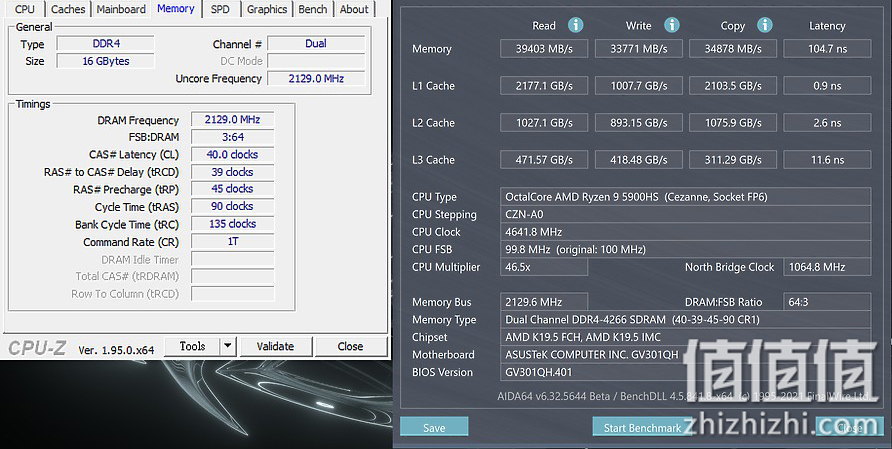Click the L3 Cache latency 11.6 ns

pos(827,159)
